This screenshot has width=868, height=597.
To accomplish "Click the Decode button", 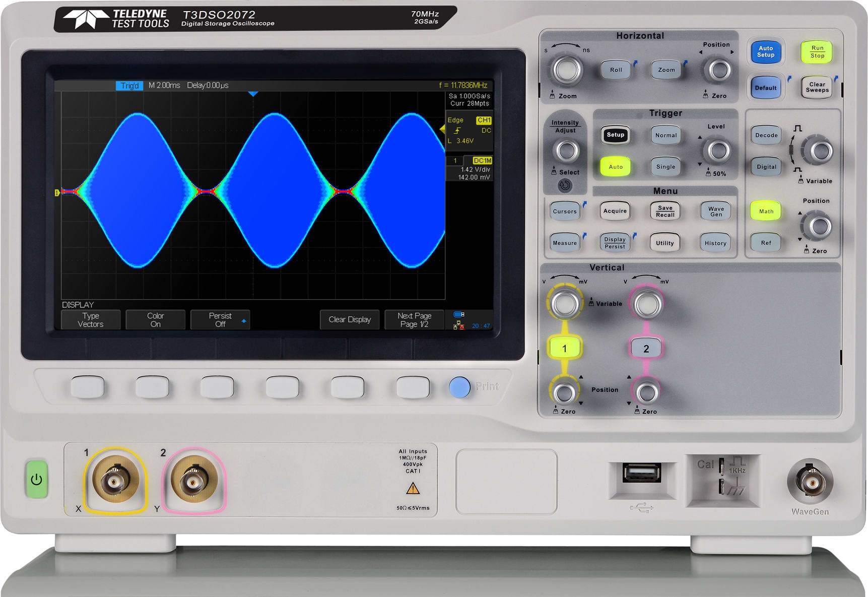I will pos(766,135).
